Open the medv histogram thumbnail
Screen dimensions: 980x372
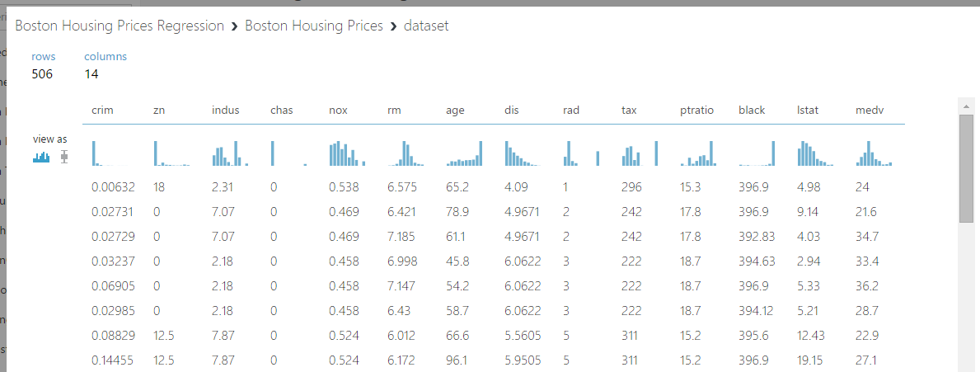(874, 153)
